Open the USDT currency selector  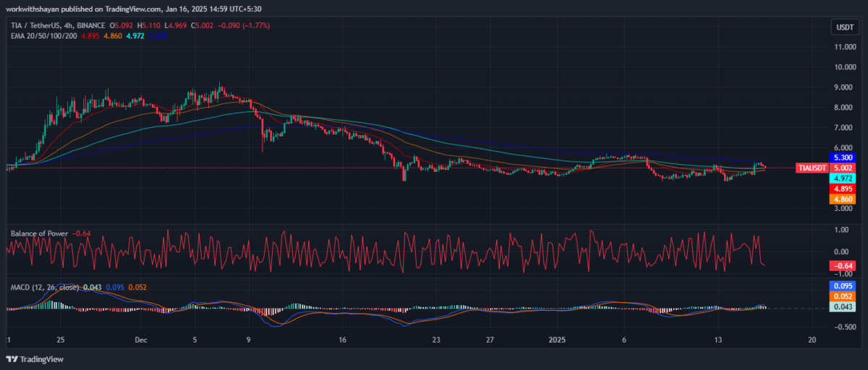click(844, 27)
